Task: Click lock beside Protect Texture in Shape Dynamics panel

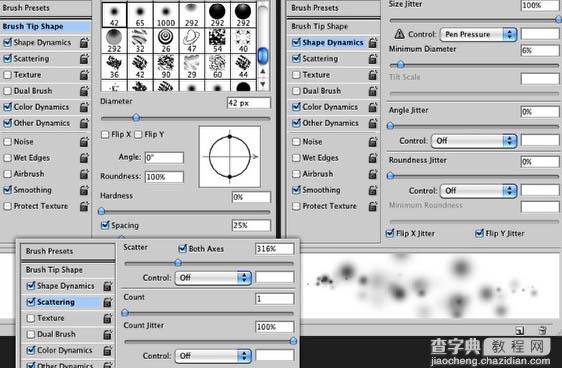Action: 373,206
